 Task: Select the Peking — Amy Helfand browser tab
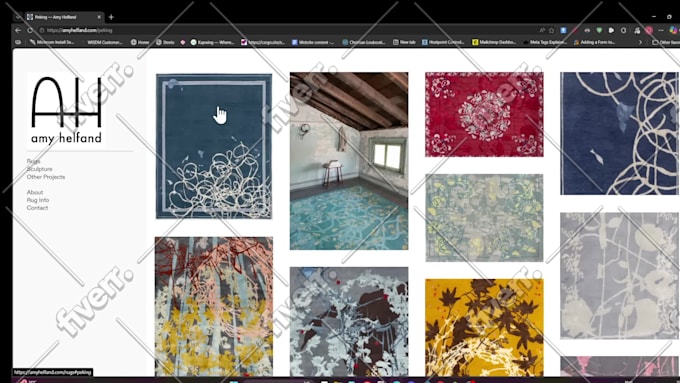pos(64,17)
